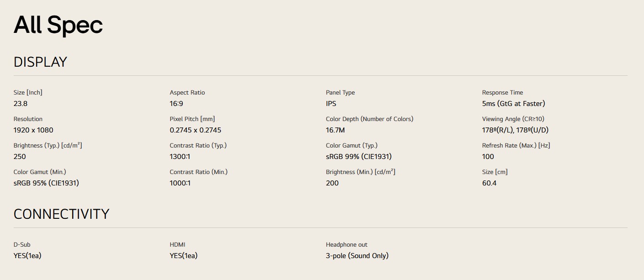Screen dimensions: 644x280
Task: Click the D-Sub connectivity label
Action: 22,245
